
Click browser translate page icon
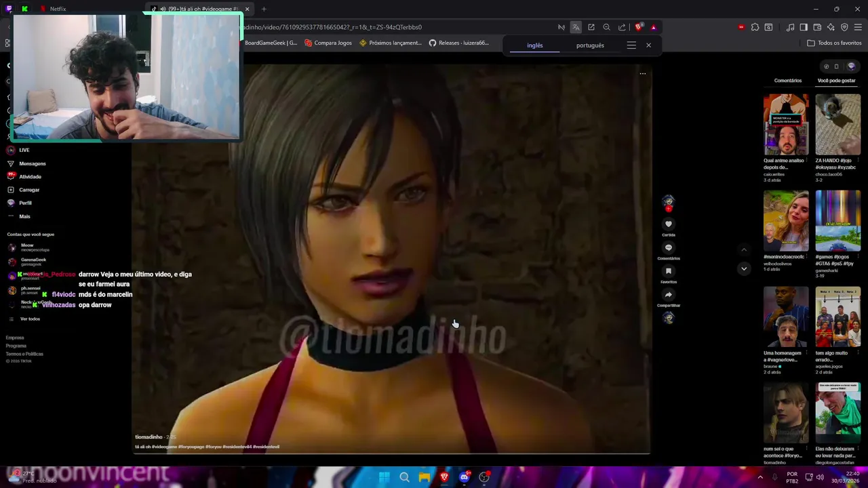tap(576, 27)
